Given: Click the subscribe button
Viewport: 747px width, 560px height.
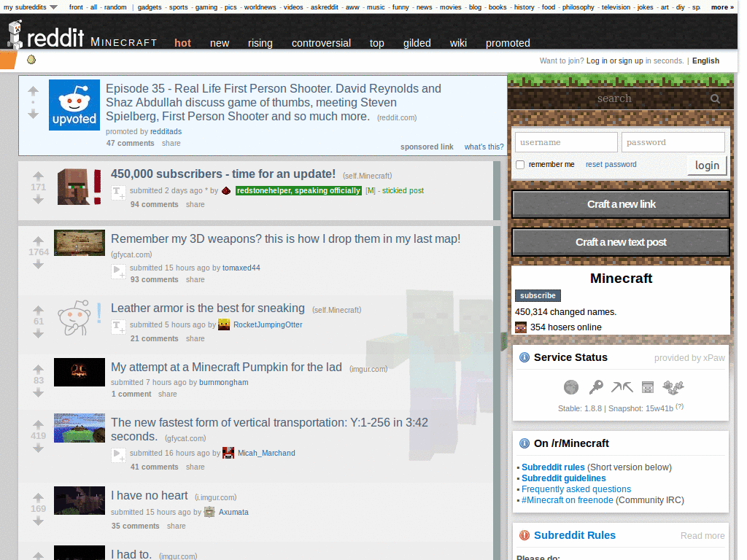Looking at the screenshot, I should [538, 296].
